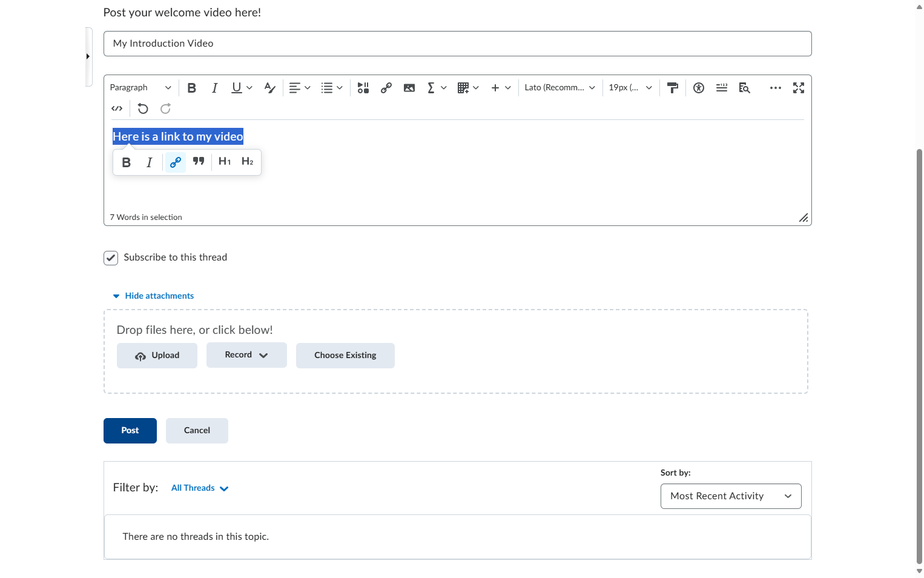Open the Record dropdown button

coord(246,355)
